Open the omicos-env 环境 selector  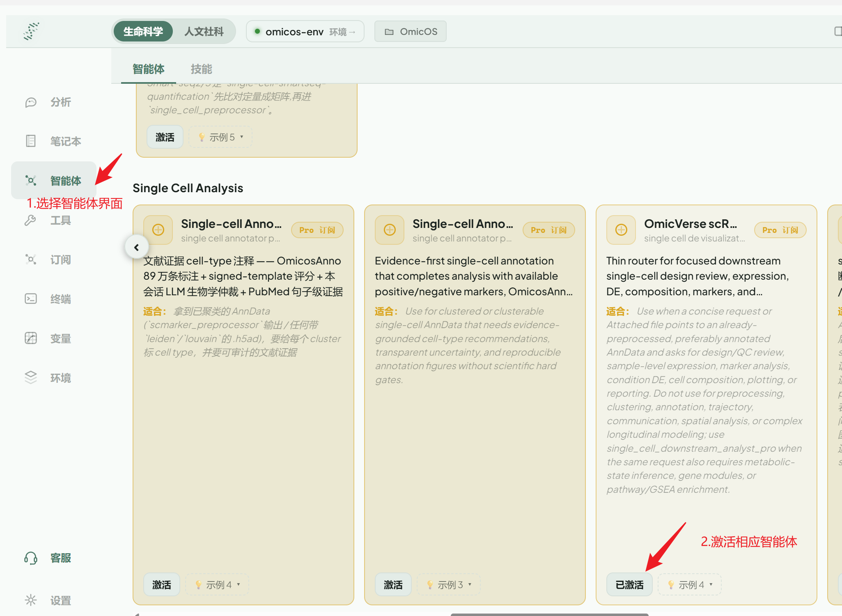tap(305, 31)
